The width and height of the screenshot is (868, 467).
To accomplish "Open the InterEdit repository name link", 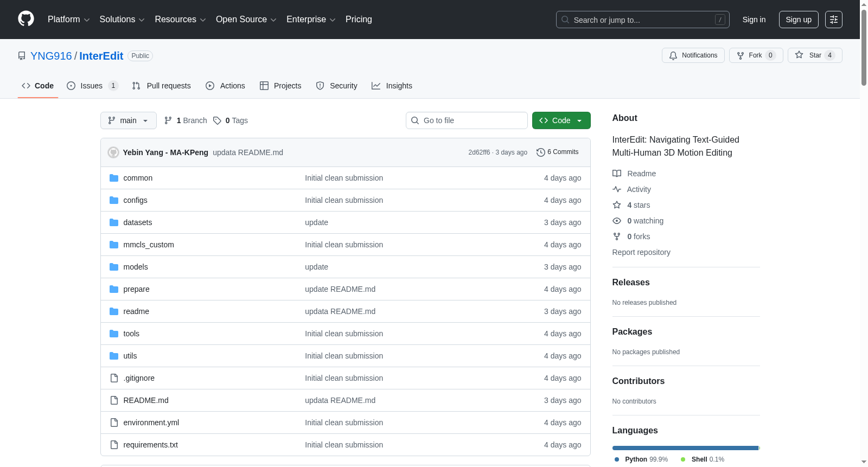I will (101, 56).
